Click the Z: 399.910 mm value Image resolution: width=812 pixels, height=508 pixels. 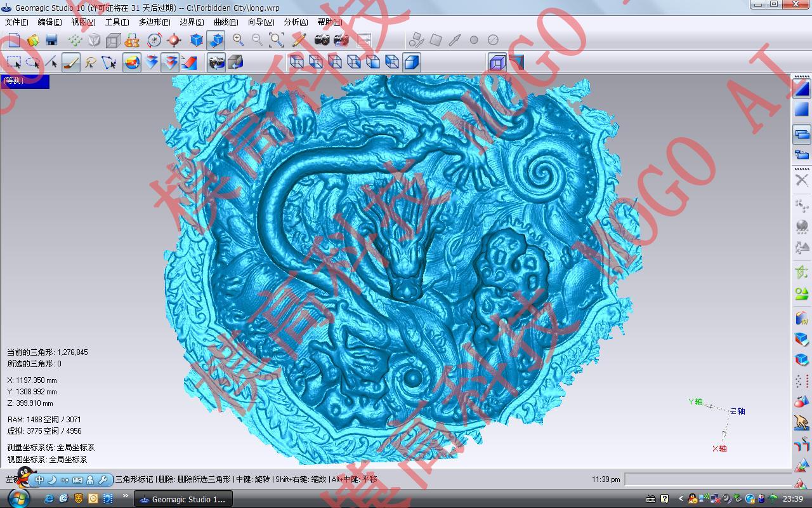pos(30,403)
